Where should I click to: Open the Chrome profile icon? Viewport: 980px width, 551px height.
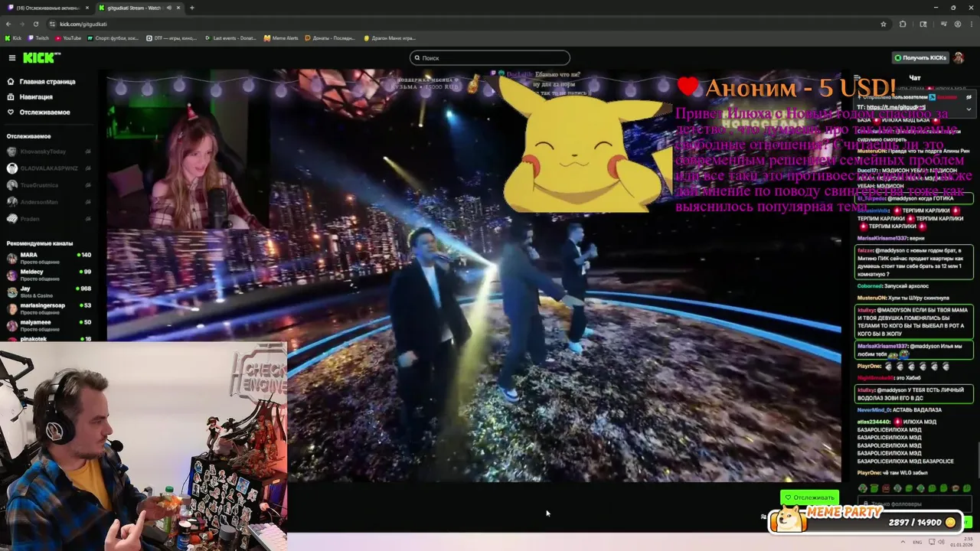pyautogui.click(x=958, y=24)
